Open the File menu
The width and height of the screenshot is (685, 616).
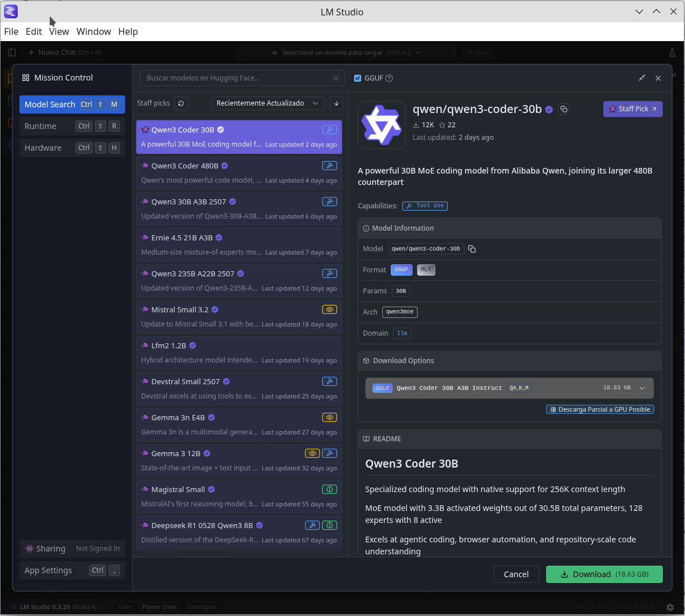(x=11, y=31)
